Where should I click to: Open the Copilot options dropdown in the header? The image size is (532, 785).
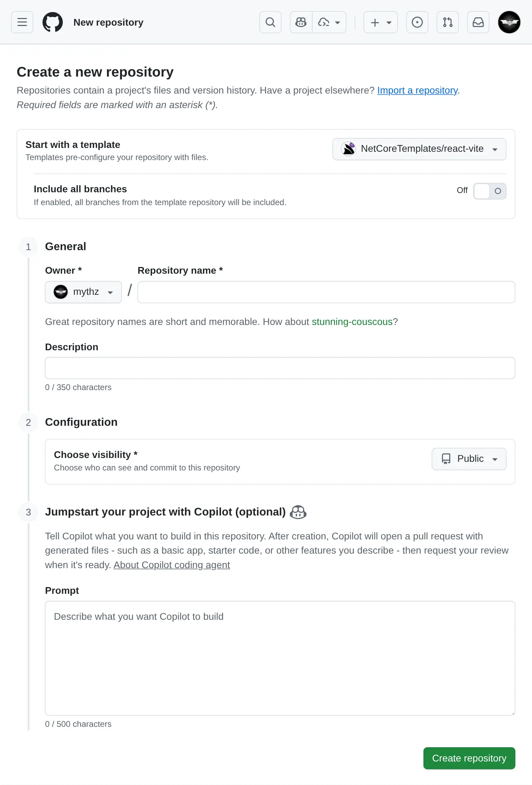coord(329,22)
